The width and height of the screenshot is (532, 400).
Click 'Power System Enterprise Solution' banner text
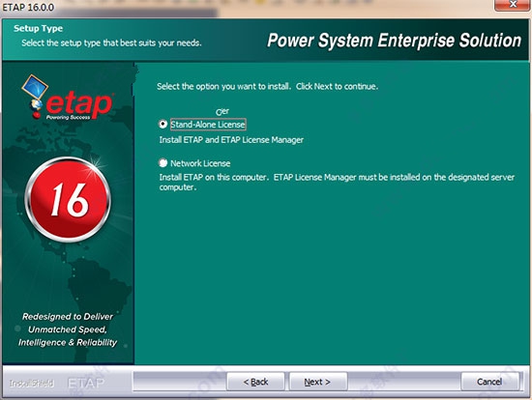[x=395, y=41]
